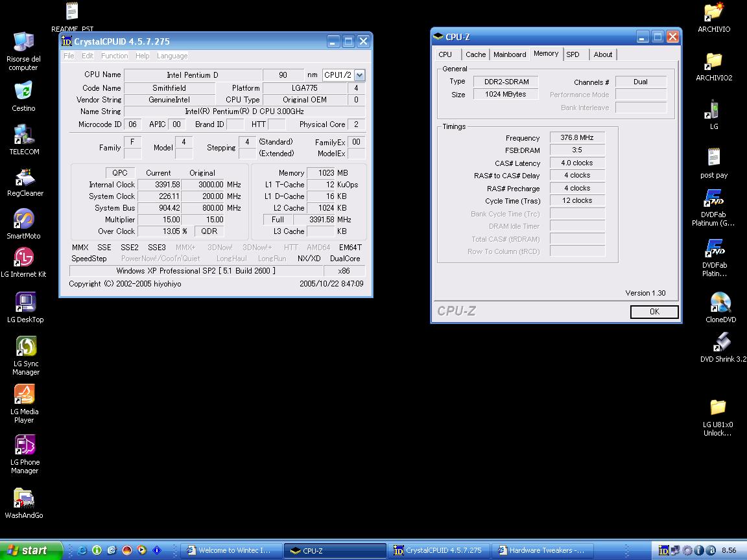Screen dimensions: 747x560
Task: Click the Size value 1024 MBytes
Action: 506,94
